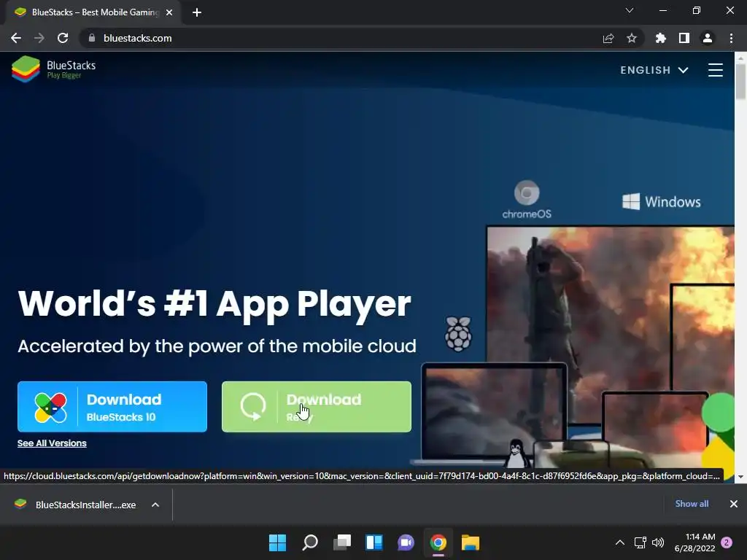Image resolution: width=747 pixels, height=560 pixels.
Task: Click the browser forward arrow
Action: (39, 38)
